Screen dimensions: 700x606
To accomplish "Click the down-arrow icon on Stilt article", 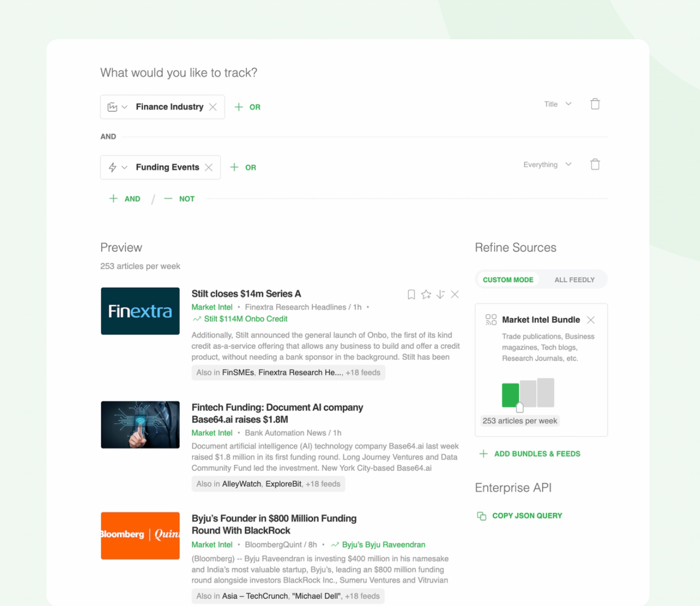I will (x=440, y=294).
